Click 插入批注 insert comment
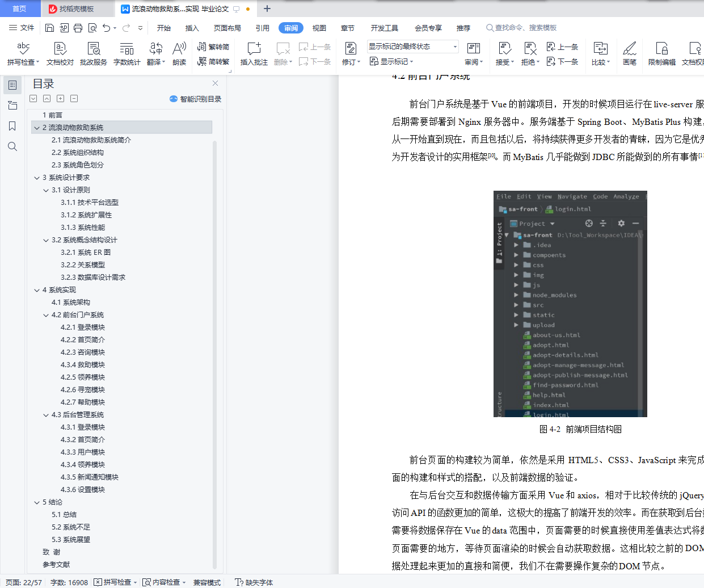This screenshot has height=588, width=704. (x=254, y=54)
